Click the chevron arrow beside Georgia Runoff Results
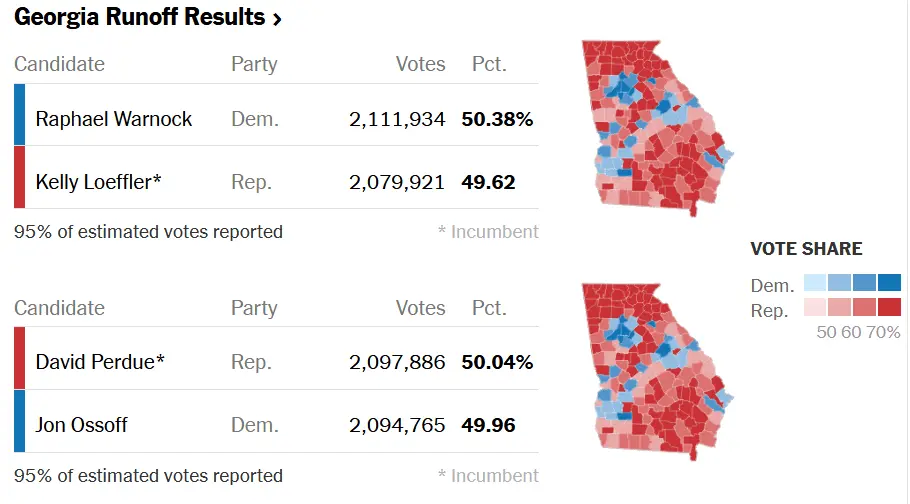Viewport: 910px width, 504px height. (277, 19)
